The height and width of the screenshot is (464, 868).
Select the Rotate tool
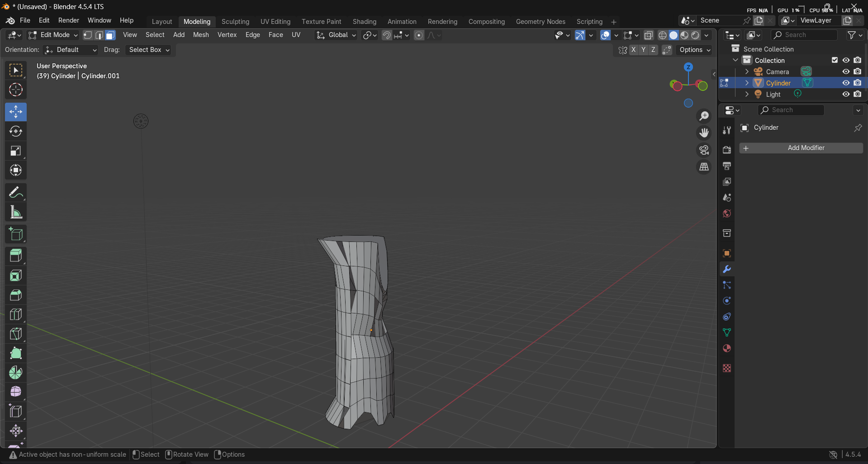(x=16, y=131)
